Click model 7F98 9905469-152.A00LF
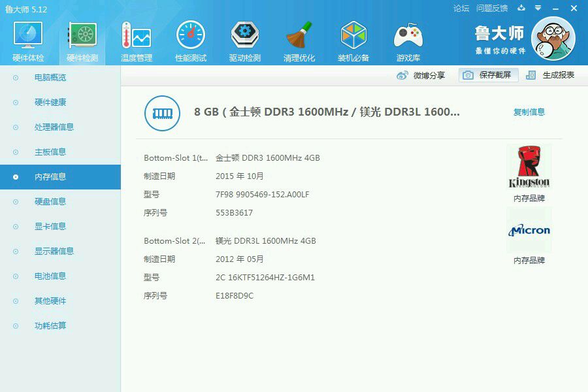The height and width of the screenshot is (392, 588). (x=263, y=194)
